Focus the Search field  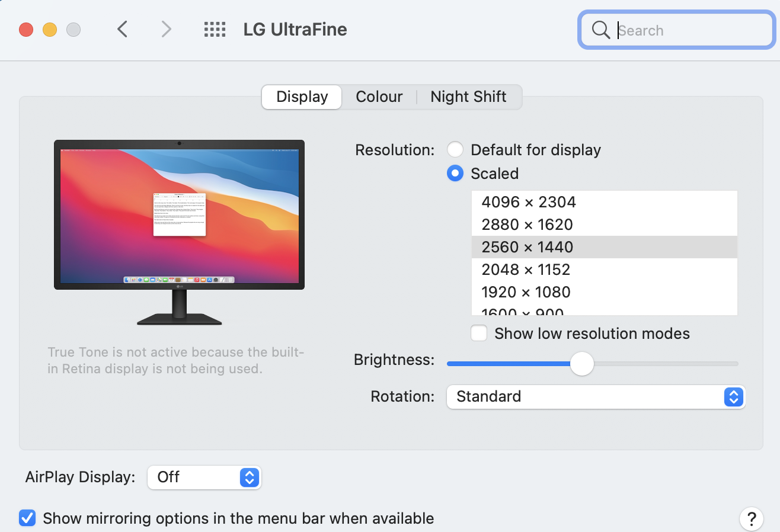pos(677,30)
